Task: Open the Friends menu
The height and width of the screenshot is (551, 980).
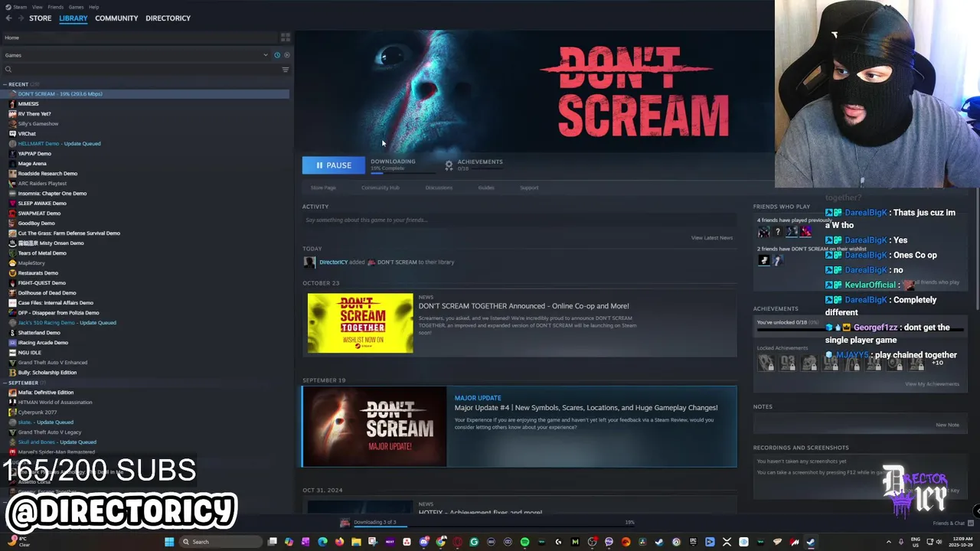Action: (x=56, y=7)
